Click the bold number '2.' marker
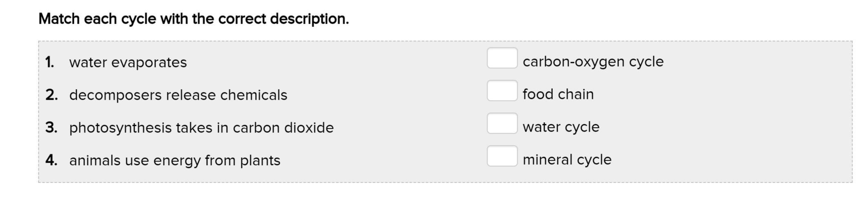 pos(51,95)
